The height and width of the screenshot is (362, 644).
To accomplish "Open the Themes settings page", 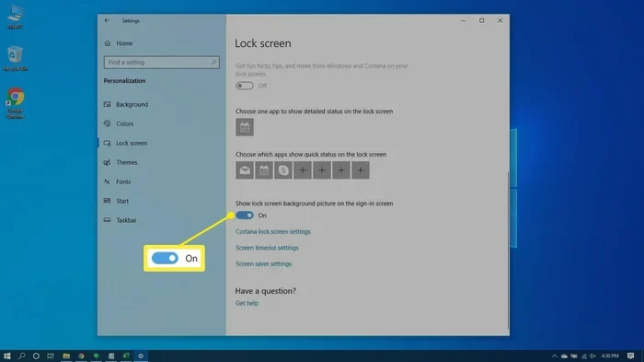I will tap(121, 162).
